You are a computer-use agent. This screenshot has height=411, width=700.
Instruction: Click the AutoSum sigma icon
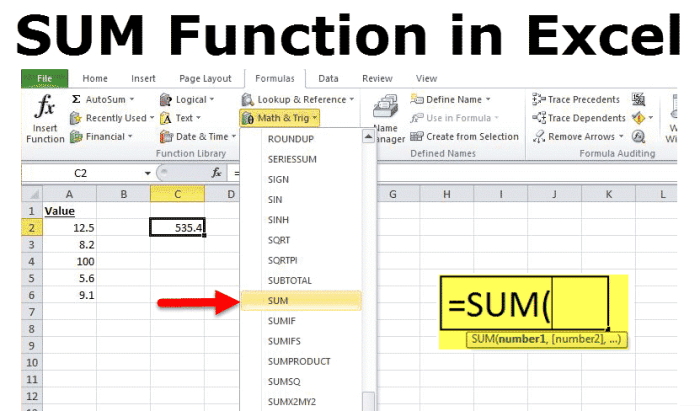[77, 100]
